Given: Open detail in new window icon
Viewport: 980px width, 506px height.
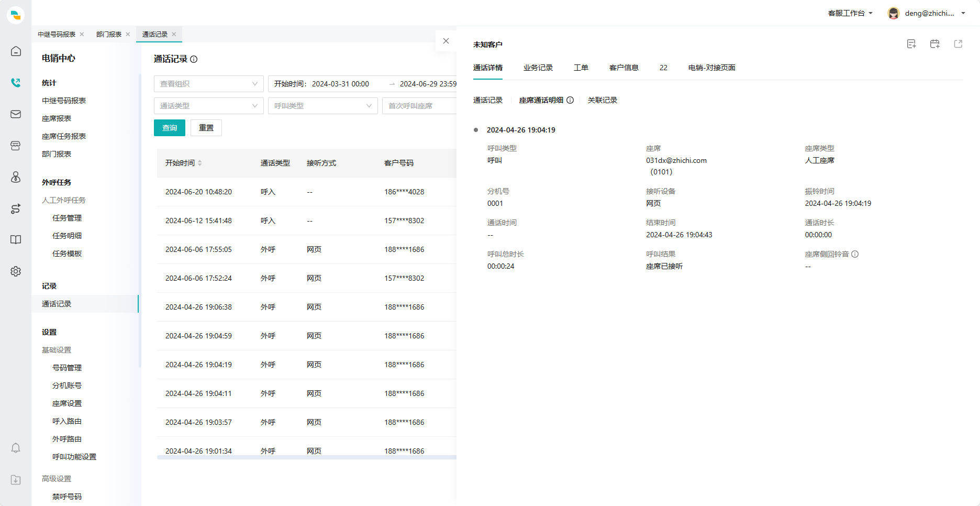Looking at the screenshot, I should (x=959, y=44).
